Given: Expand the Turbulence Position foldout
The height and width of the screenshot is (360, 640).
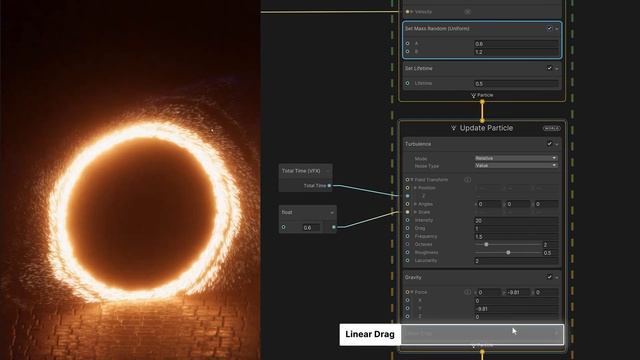Looking at the screenshot, I should [416, 188].
